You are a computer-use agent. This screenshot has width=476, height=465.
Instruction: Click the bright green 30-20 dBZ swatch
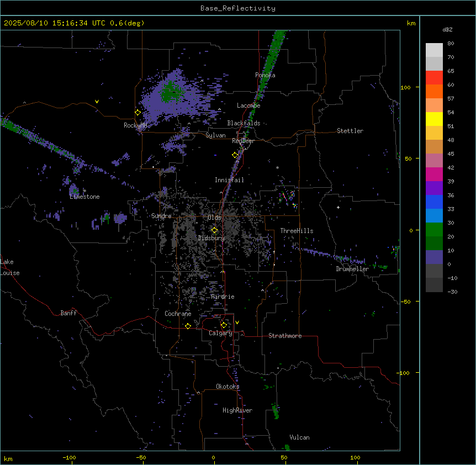[434, 230]
